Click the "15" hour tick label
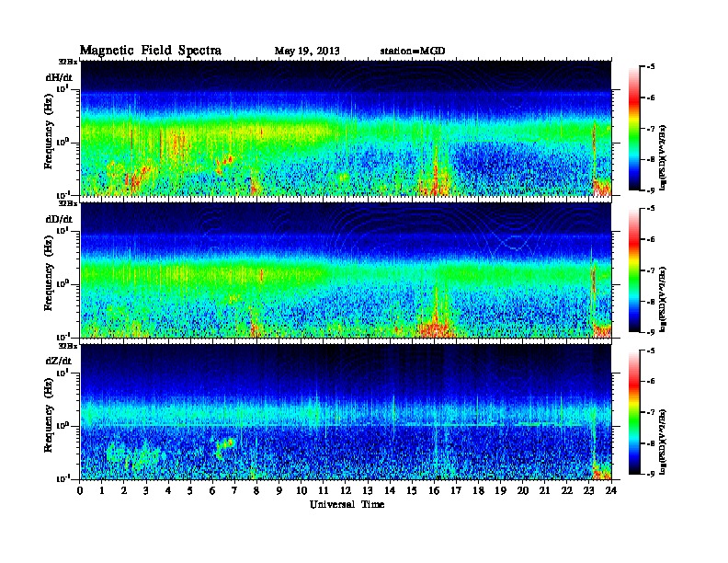 pos(412,490)
